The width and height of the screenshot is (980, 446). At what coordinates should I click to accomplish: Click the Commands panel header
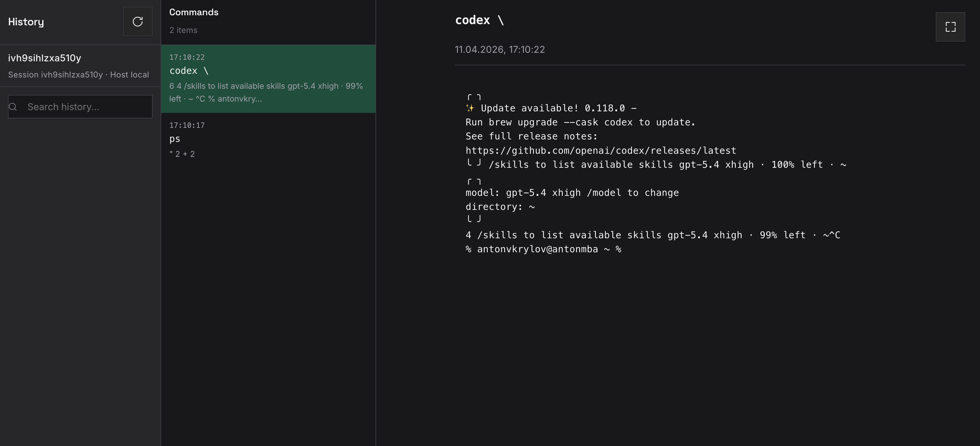[194, 12]
